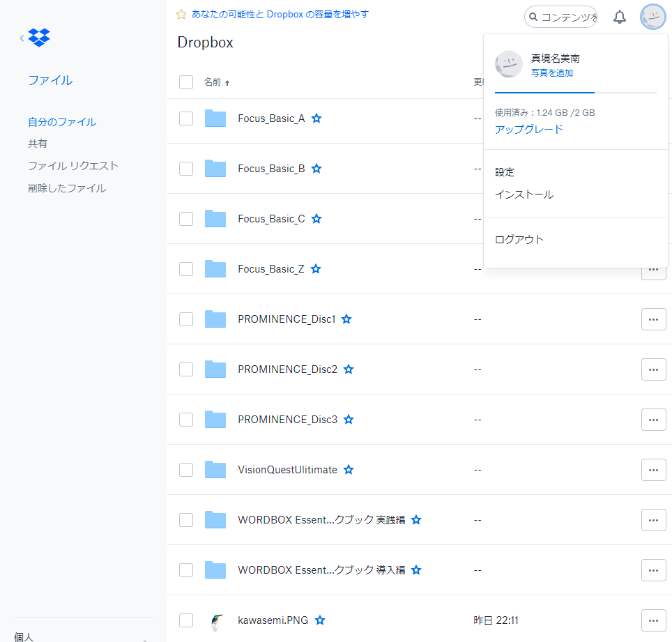The image size is (672, 642).
Task: Click 写真を追加 link
Action: tap(552, 73)
